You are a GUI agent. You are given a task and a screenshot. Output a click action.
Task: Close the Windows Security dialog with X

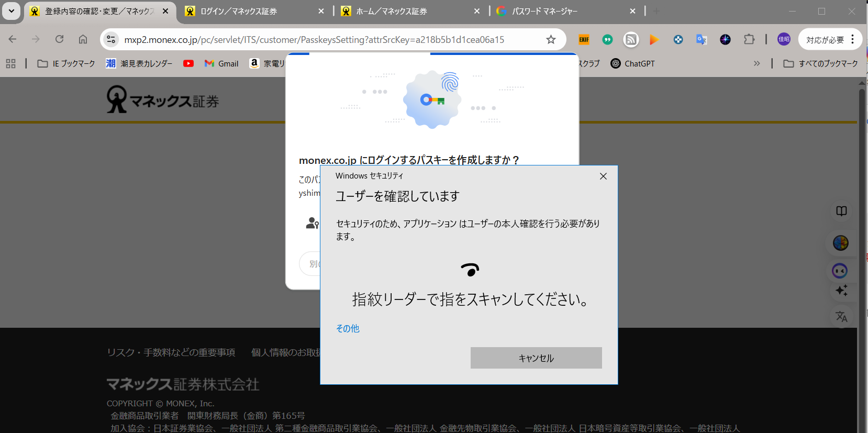[x=603, y=176]
